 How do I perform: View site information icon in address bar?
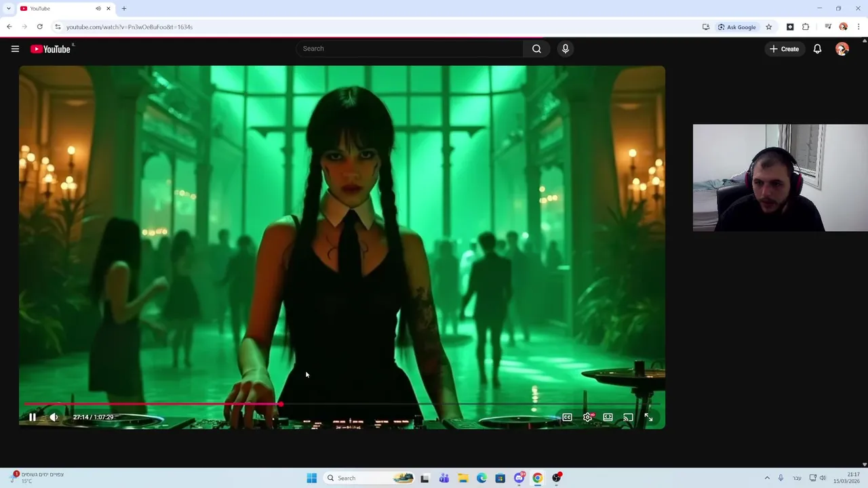click(58, 27)
